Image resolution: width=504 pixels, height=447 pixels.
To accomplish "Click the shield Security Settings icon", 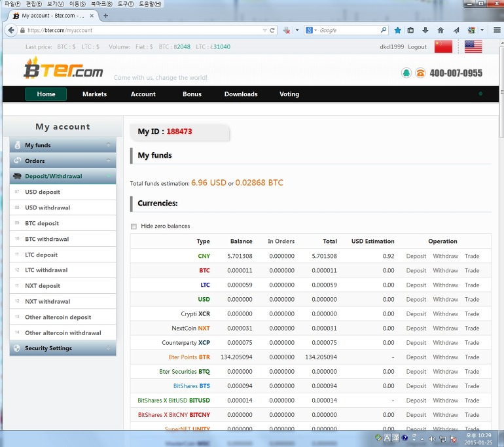I will coord(17,348).
